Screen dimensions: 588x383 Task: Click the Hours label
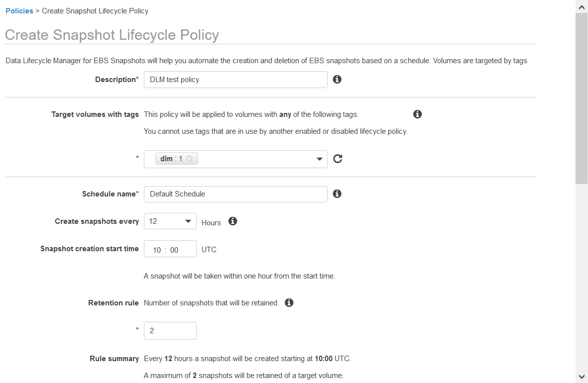[x=211, y=223]
